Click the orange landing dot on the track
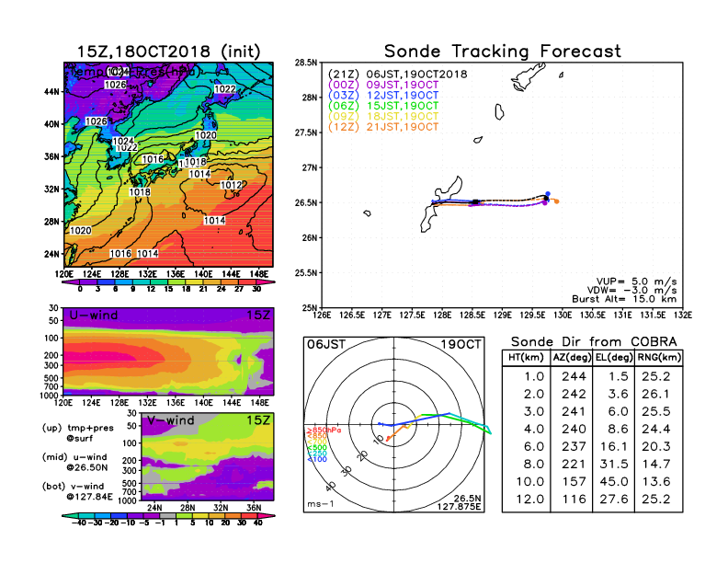This screenshot has width=728, height=563. click(x=557, y=201)
